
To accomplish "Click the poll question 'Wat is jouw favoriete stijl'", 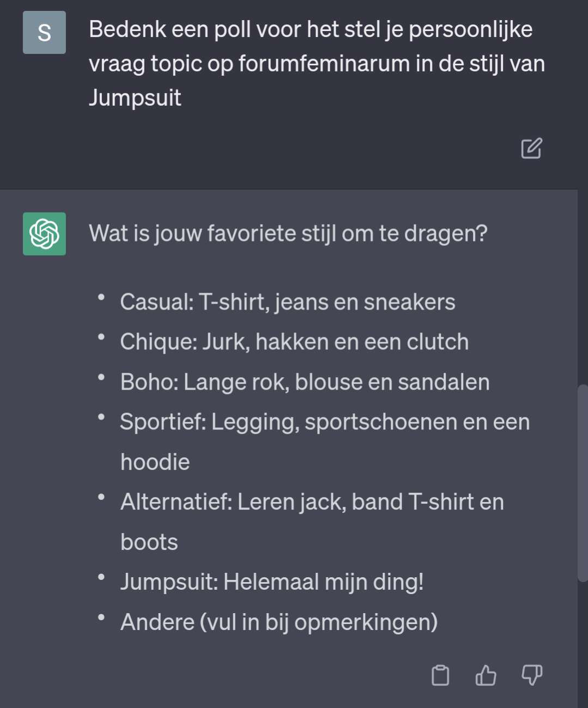I will [288, 233].
